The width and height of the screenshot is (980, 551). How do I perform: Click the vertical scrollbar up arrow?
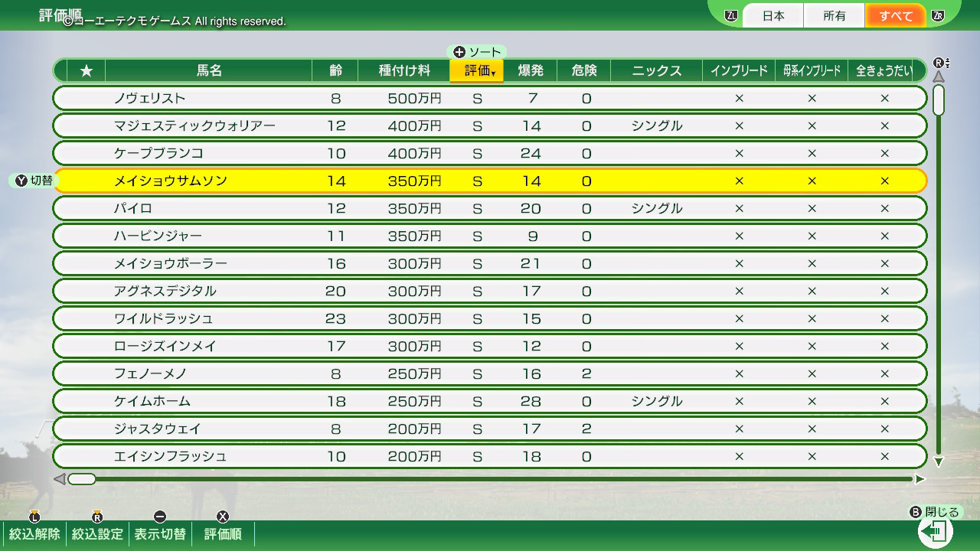click(939, 77)
